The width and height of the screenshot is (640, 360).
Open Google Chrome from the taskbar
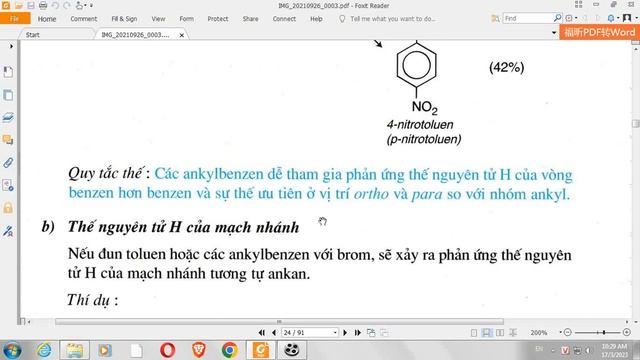(x=229, y=350)
